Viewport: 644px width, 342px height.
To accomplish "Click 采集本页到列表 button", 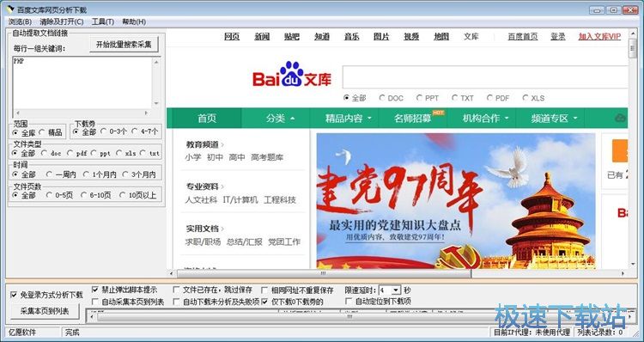I will click(x=45, y=311).
